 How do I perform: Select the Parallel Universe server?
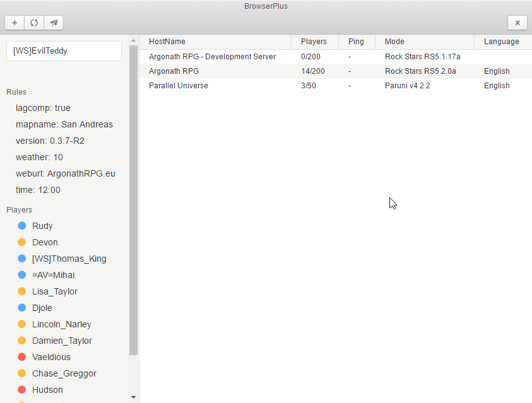(336, 86)
